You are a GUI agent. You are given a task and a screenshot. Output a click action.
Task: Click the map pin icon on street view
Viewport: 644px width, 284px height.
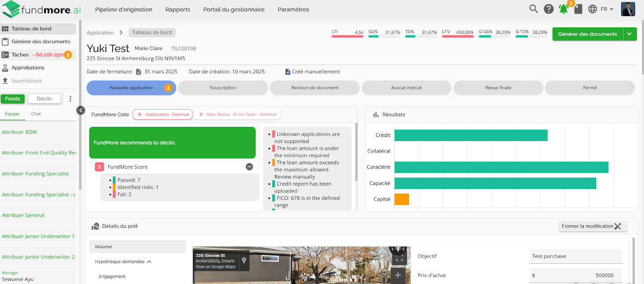(244, 261)
